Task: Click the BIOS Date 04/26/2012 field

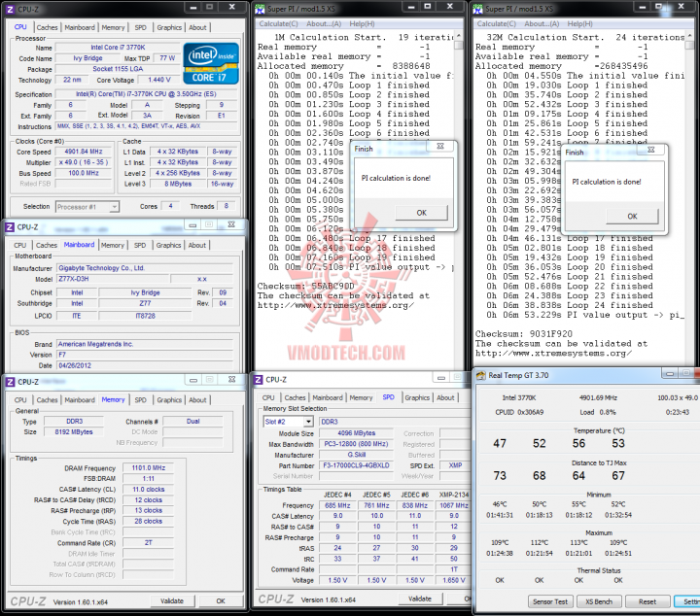Action: (x=145, y=365)
